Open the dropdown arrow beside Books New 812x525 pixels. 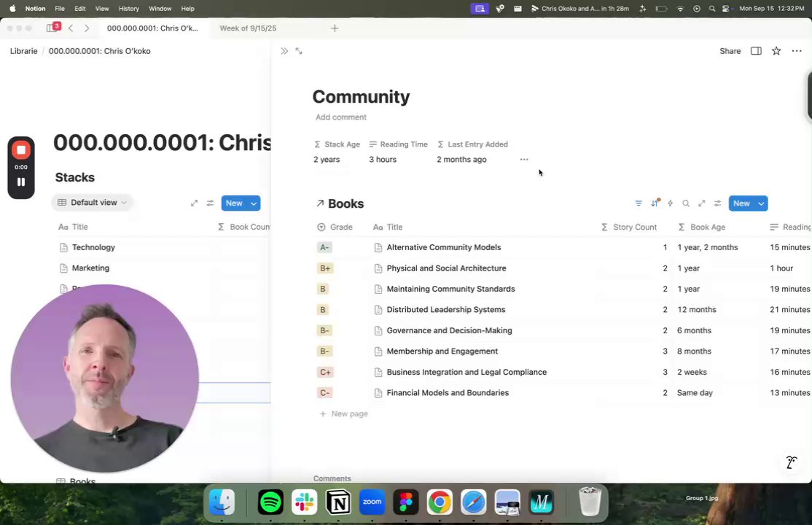(x=761, y=203)
